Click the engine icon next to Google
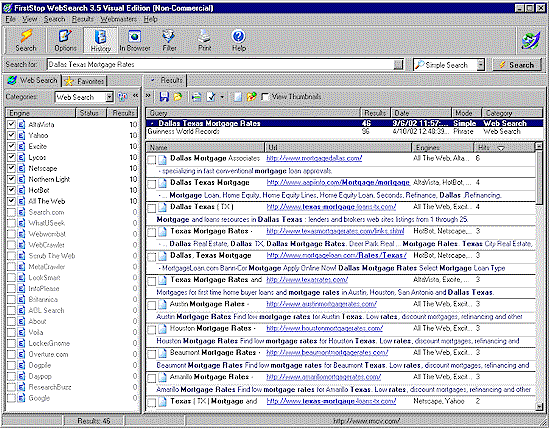 tap(21, 398)
